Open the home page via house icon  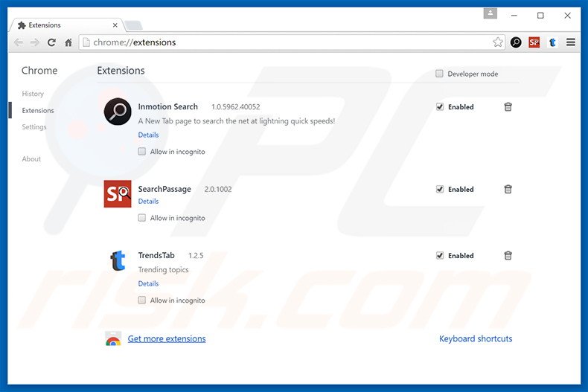click(x=68, y=42)
